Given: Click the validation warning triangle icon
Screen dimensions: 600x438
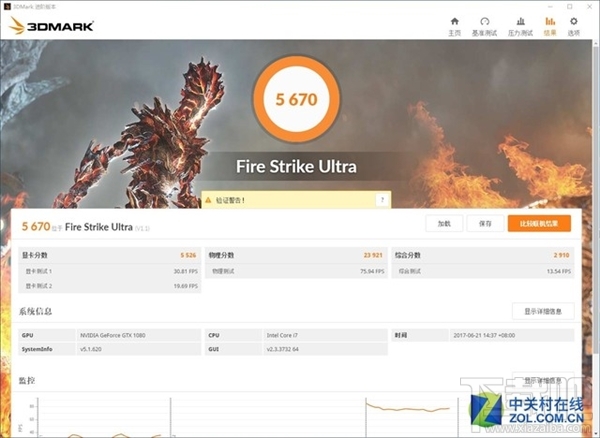Looking at the screenshot, I should 208,200.
